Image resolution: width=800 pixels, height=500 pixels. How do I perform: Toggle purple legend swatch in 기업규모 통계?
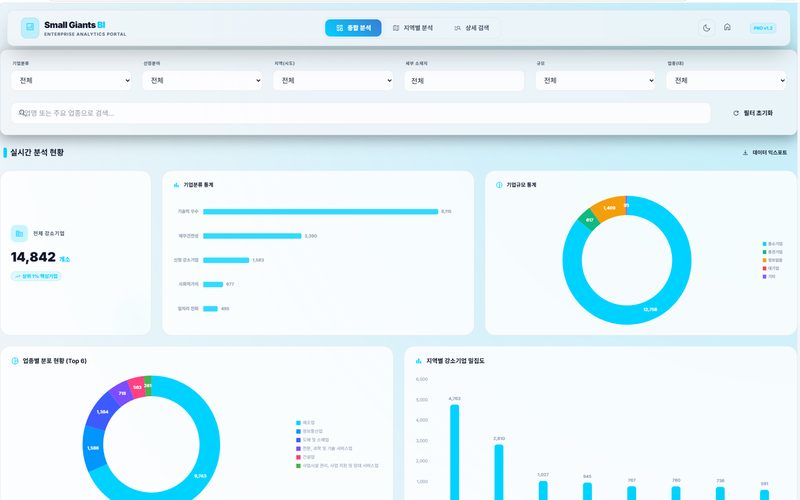point(764,277)
